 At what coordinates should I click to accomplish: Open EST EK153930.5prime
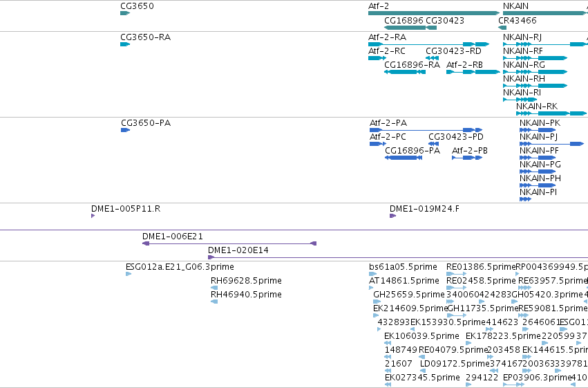[x=412, y=330]
